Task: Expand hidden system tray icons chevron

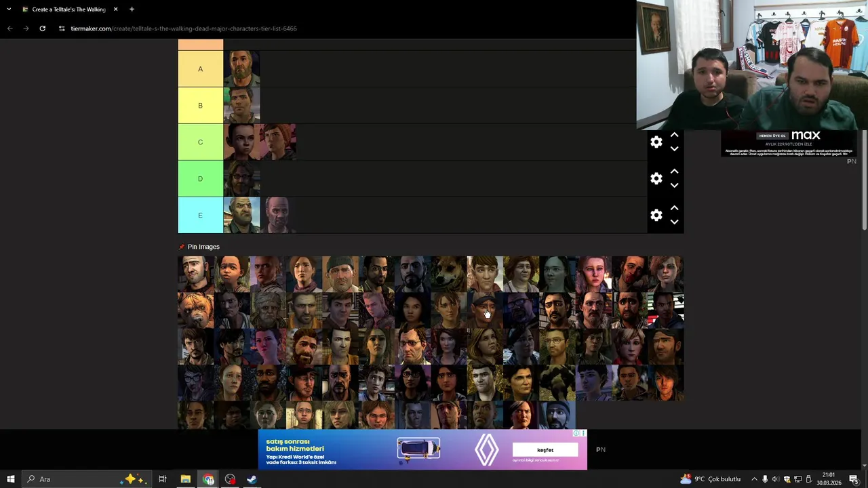Action: [x=754, y=479]
